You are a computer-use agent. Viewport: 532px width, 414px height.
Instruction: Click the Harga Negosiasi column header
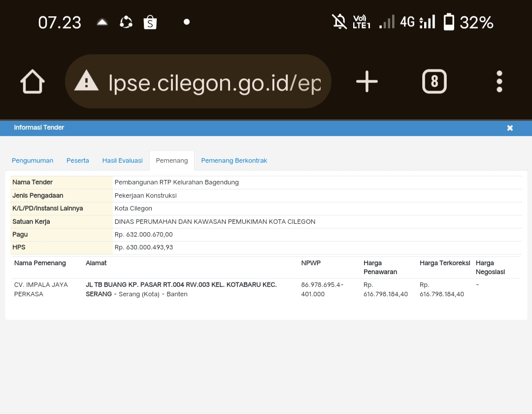tap(490, 268)
